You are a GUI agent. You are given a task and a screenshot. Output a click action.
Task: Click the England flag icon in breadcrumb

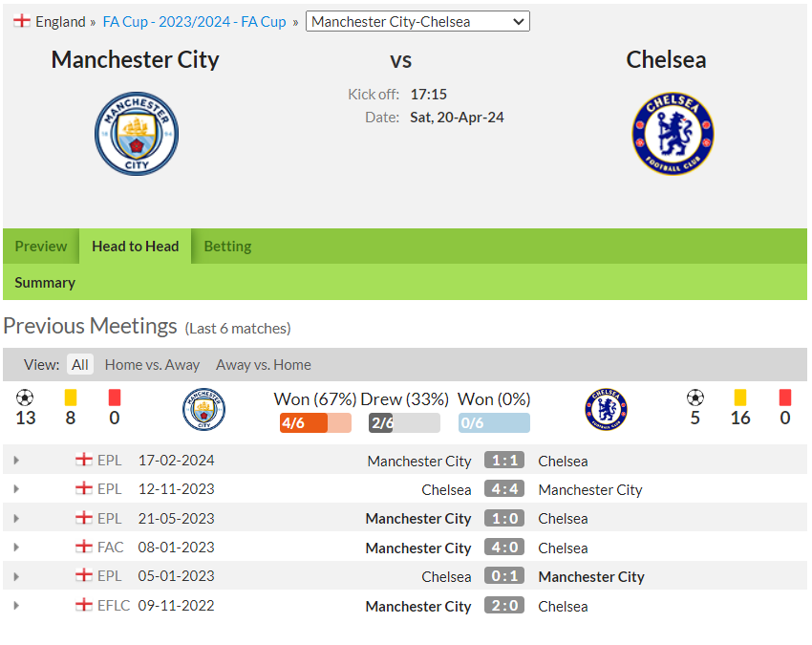pyautogui.click(x=22, y=21)
